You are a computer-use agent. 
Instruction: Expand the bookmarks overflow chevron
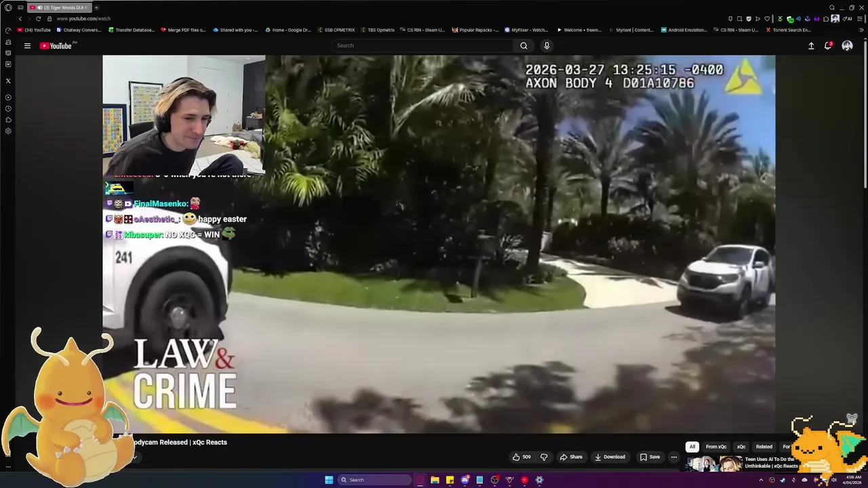click(861, 30)
